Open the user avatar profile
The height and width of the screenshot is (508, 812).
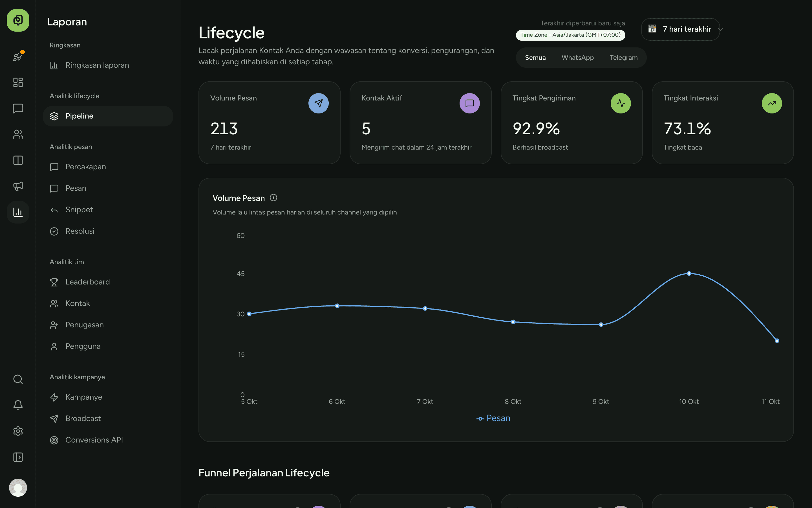18,487
